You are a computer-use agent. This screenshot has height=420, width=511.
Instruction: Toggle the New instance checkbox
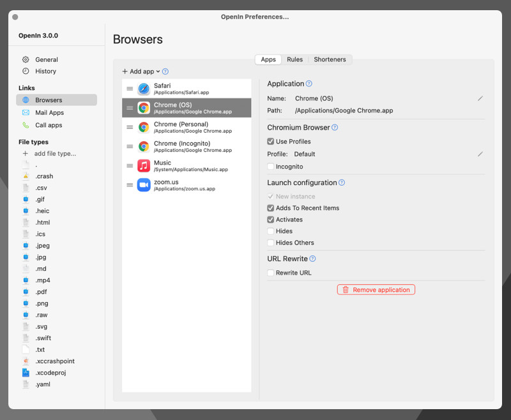(x=270, y=197)
